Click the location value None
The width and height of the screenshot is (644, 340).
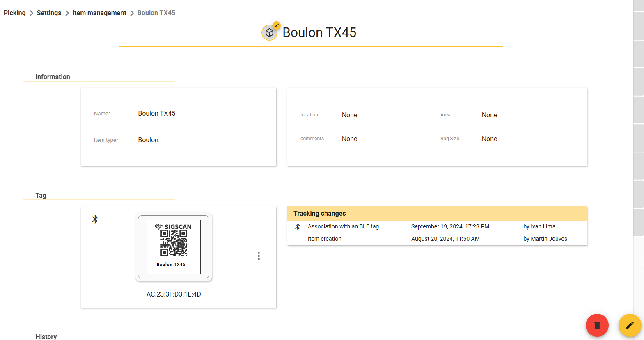350,115
